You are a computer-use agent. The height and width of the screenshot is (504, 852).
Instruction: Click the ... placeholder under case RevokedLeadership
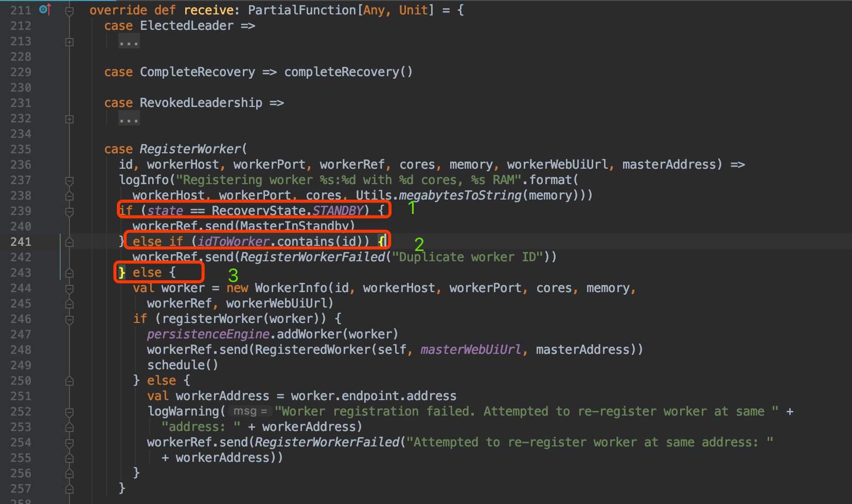coord(128,118)
